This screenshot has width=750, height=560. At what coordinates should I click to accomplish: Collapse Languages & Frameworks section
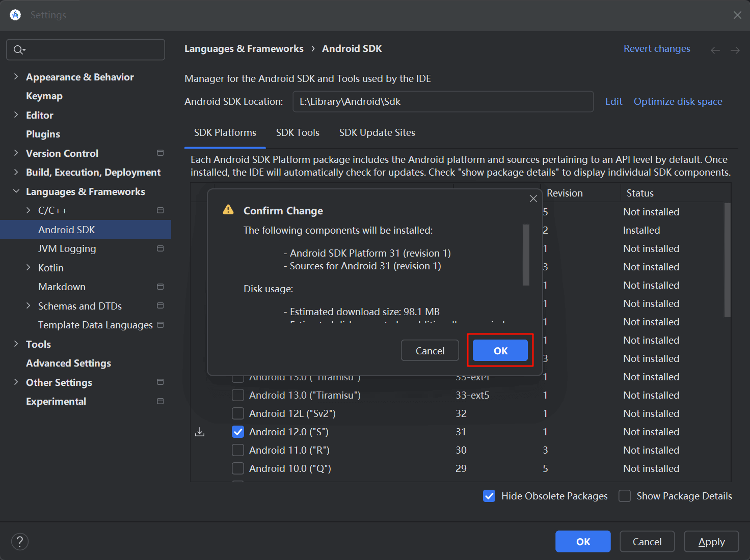pos(16,191)
